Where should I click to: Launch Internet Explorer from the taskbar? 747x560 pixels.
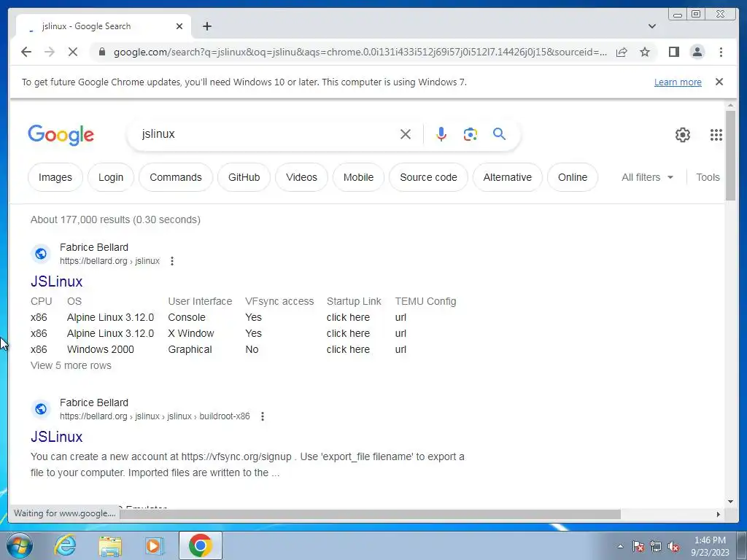coord(65,545)
